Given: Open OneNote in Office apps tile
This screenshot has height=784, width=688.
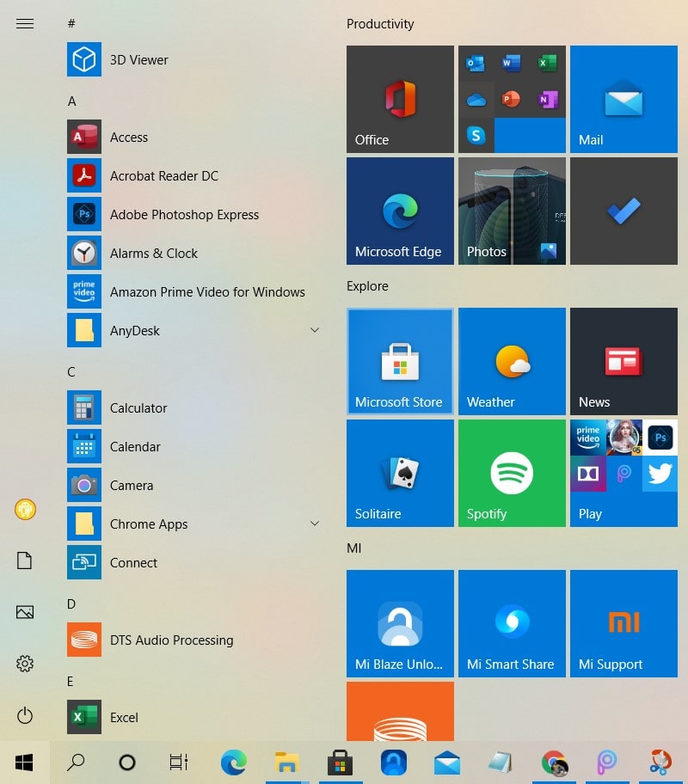Looking at the screenshot, I should coord(548,100).
